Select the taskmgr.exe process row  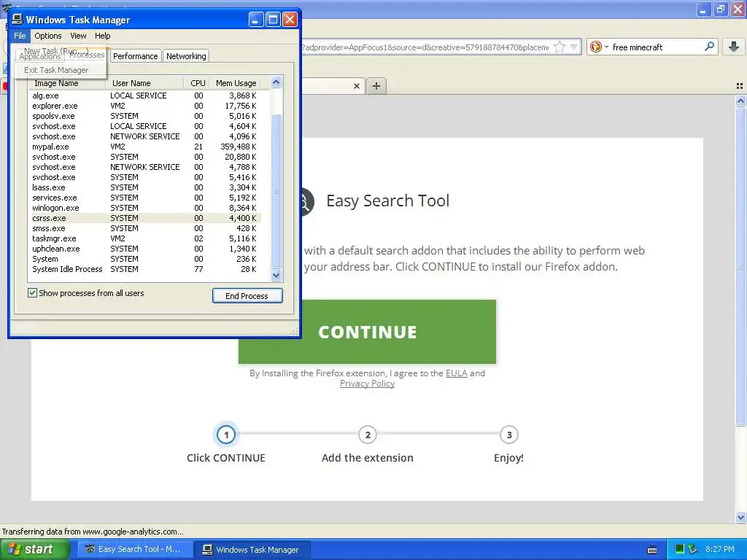pyautogui.click(x=145, y=238)
